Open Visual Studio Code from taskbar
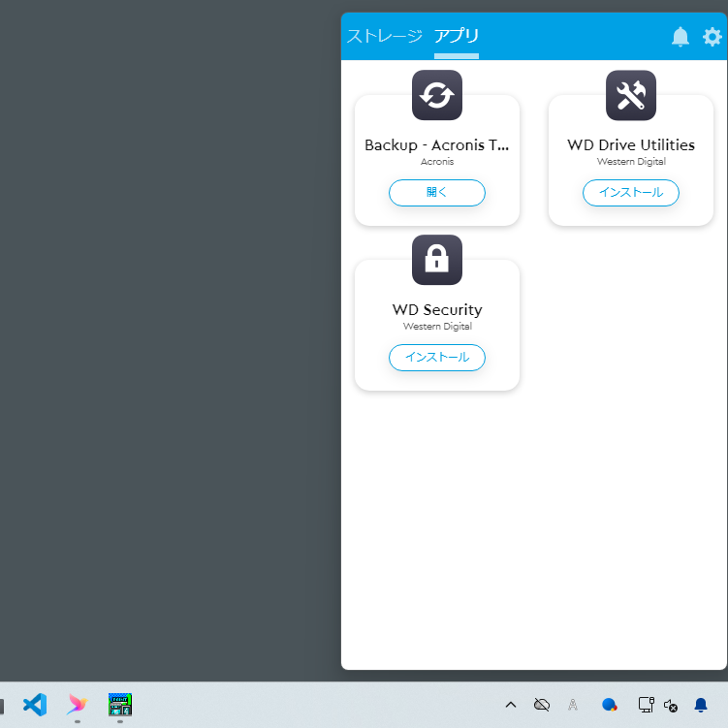Image resolution: width=728 pixels, height=728 pixels. (x=35, y=705)
